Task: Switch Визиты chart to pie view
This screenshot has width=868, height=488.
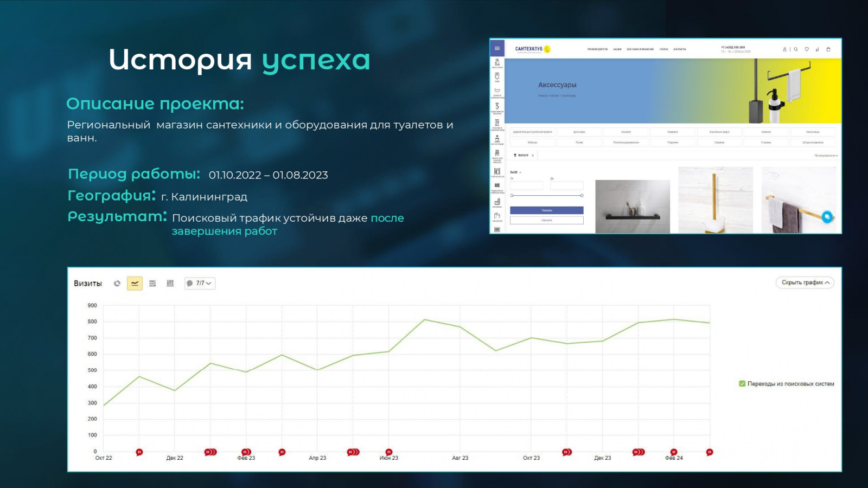Action: point(117,283)
